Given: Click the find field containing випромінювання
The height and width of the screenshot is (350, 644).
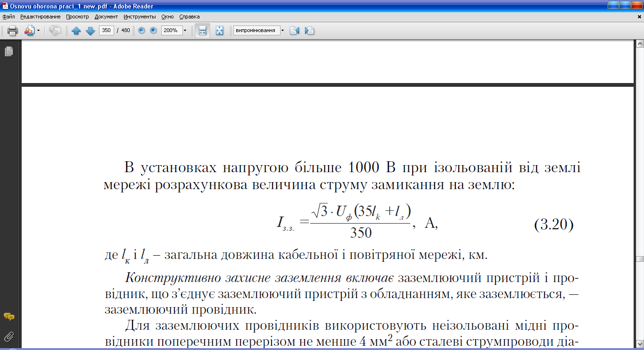Looking at the screenshot, I should [x=256, y=31].
